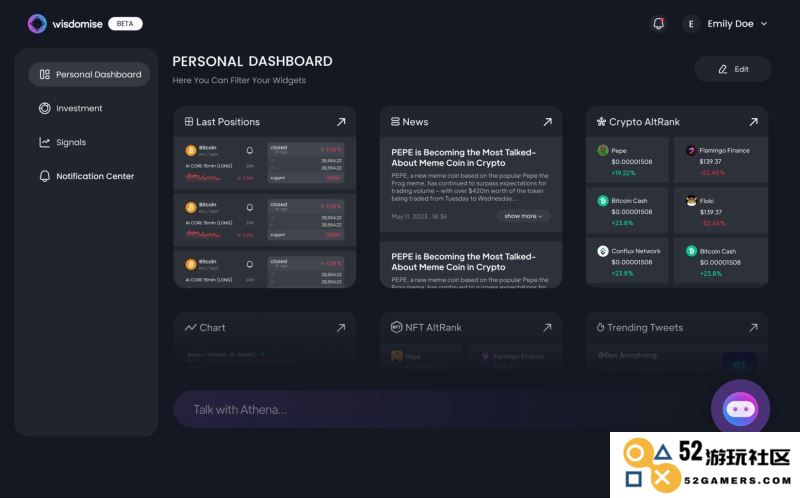The height and width of the screenshot is (498, 800).
Task: Click the Floki coin icon
Action: click(x=691, y=201)
